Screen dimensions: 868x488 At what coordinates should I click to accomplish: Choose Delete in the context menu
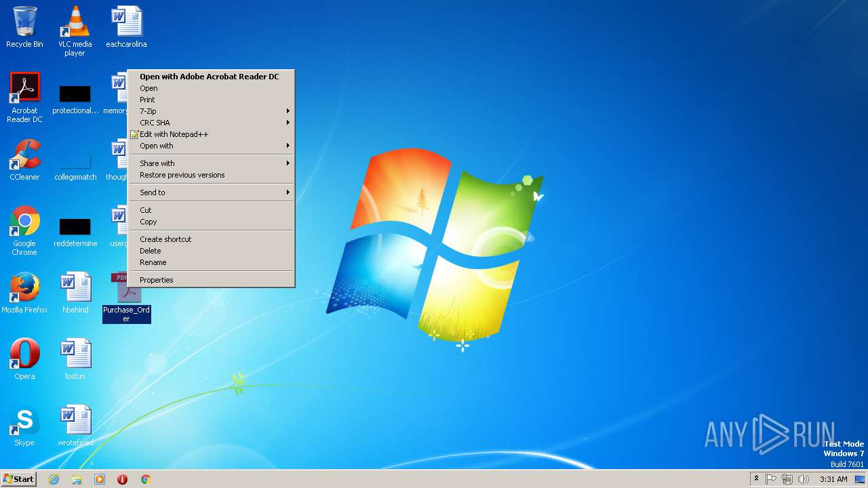pyautogui.click(x=212, y=251)
